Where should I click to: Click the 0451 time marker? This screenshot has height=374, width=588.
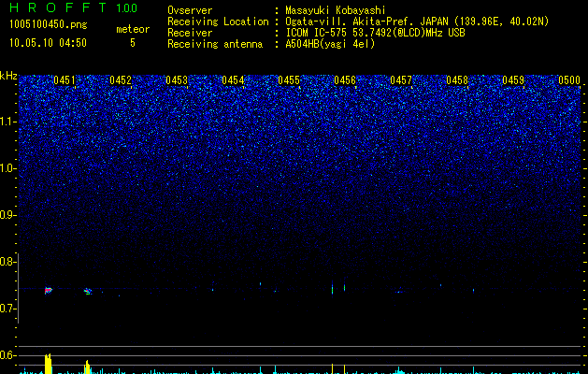click(x=65, y=80)
